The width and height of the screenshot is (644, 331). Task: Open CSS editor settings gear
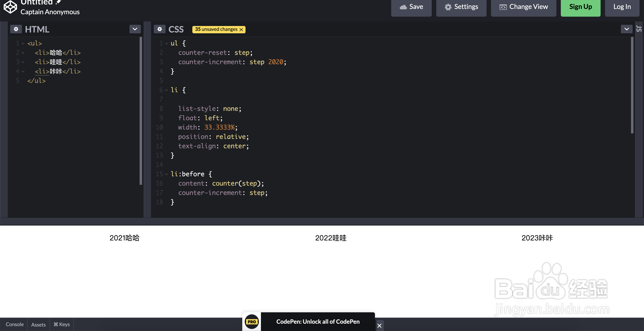159,29
